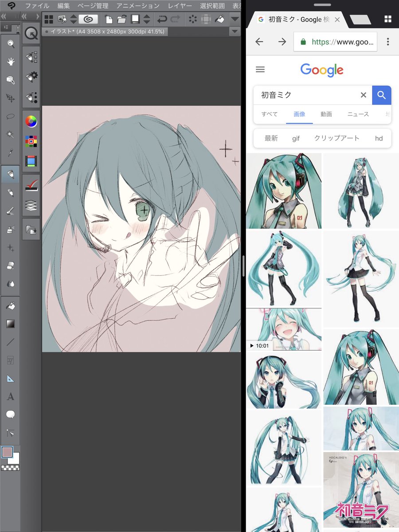Select the Brush tool
Image resolution: width=399 pixels, height=532 pixels.
tap(10, 211)
